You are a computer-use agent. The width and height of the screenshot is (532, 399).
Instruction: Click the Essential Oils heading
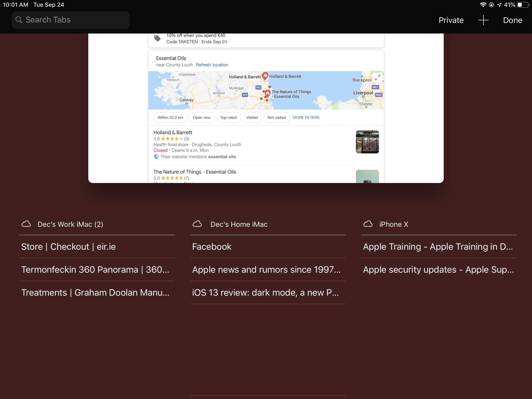click(171, 58)
